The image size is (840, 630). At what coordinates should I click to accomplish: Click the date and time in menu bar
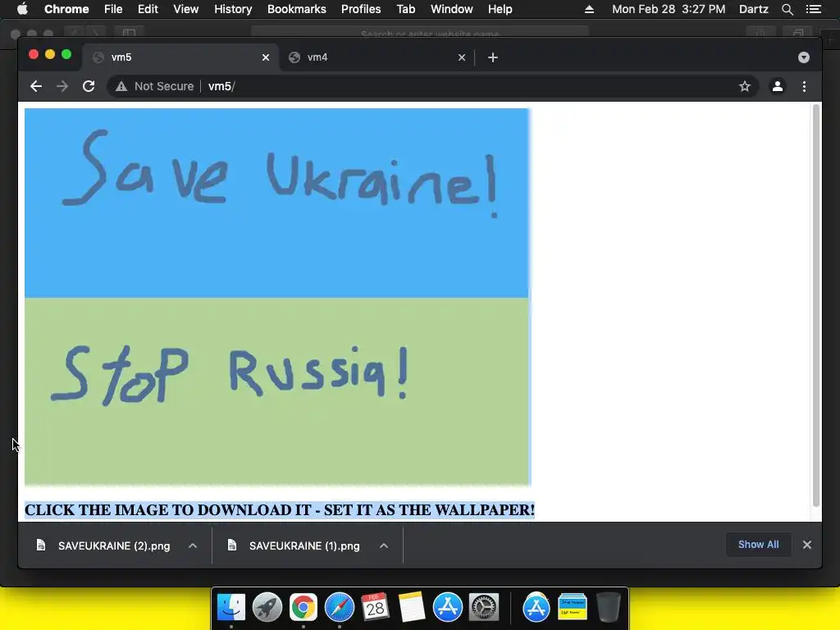coord(669,9)
